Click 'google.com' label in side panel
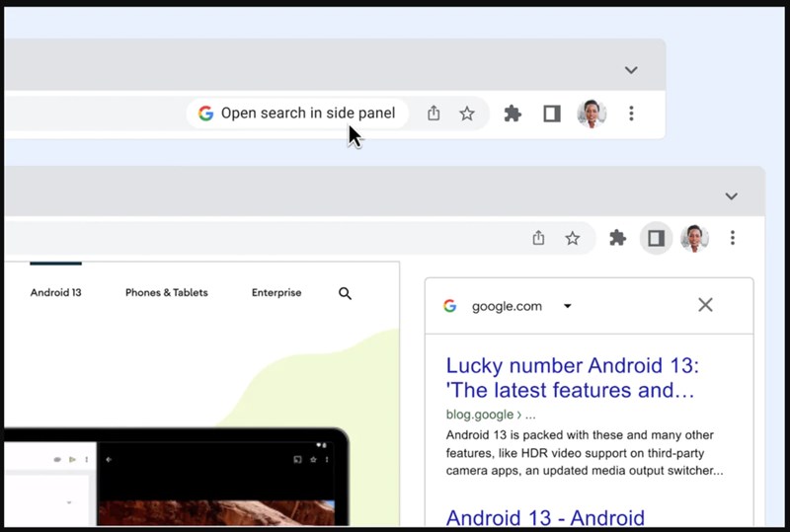This screenshot has height=532, width=790. click(507, 306)
